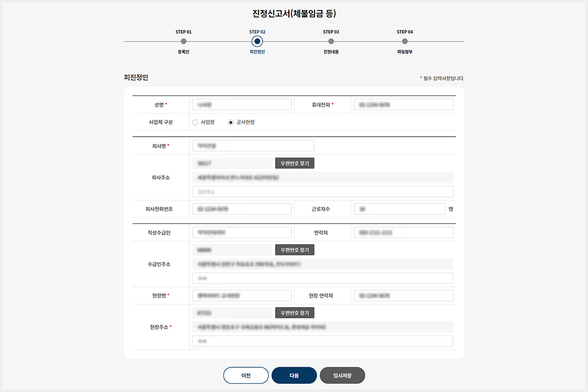Click the 회사주소 detailed address field
Screen dimensions: 588x392
click(322, 192)
